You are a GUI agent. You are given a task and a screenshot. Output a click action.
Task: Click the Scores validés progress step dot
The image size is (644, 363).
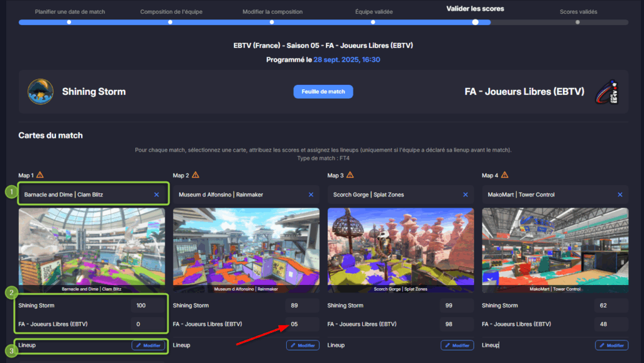click(x=577, y=22)
